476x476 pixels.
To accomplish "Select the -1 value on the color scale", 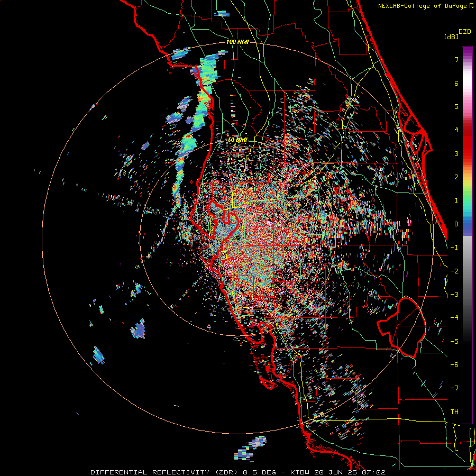I will coord(454,248).
